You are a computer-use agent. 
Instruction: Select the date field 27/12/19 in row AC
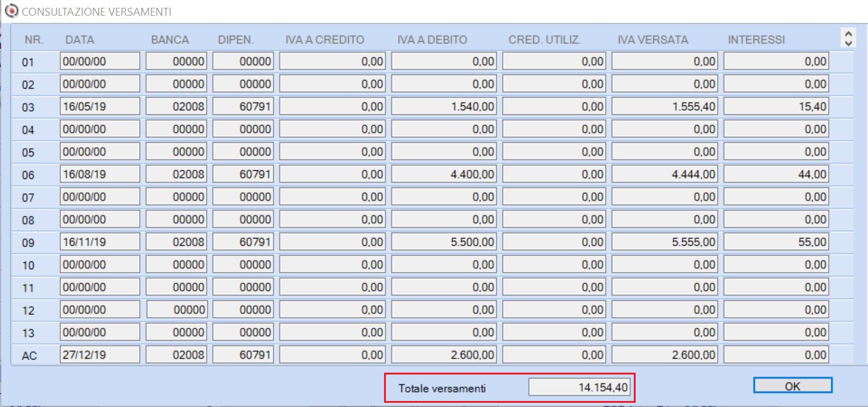pos(100,355)
